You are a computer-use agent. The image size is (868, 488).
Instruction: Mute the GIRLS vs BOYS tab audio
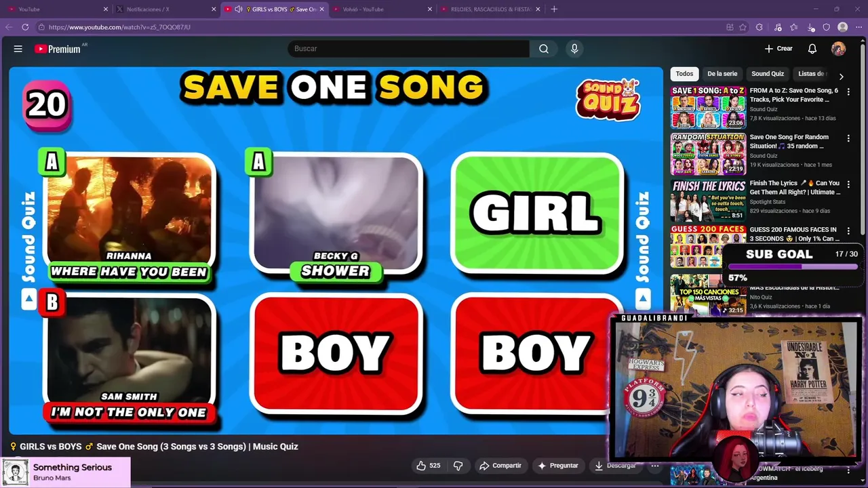pos(238,9)
